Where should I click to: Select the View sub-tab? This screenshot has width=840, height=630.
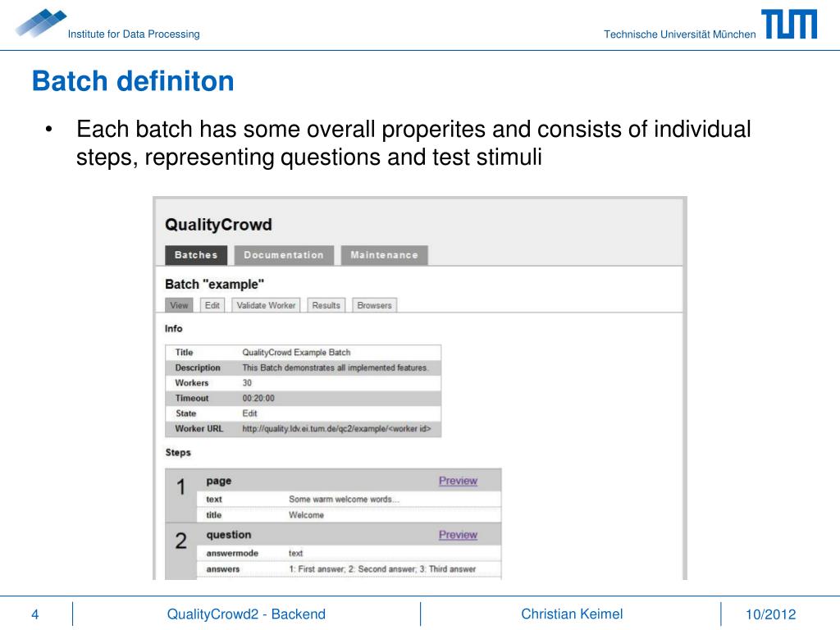[179, 305]
